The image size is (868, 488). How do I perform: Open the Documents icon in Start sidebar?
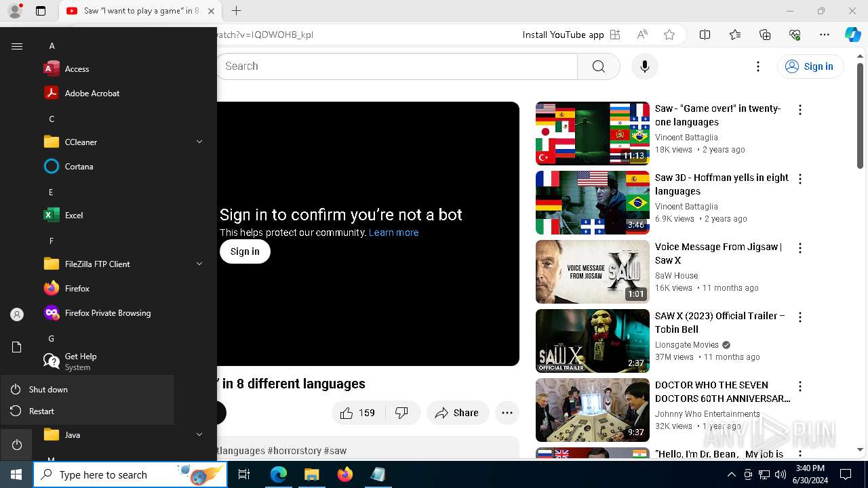[x=17, y=347]
